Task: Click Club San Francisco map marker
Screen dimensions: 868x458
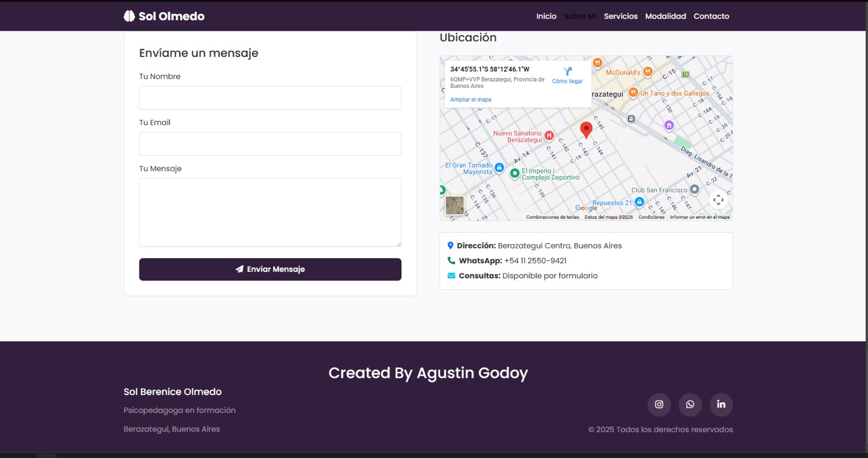Action: point(694,190)
